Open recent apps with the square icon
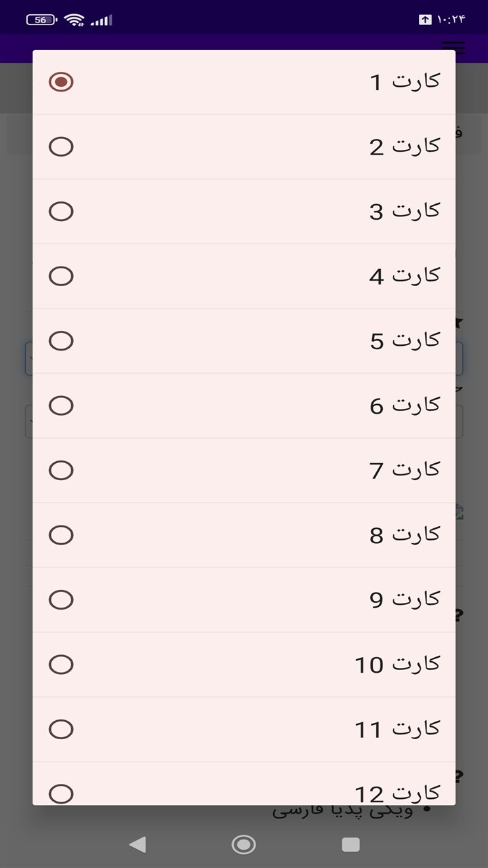The width and height of the screenshot is (488, 868). pos(350,844)
